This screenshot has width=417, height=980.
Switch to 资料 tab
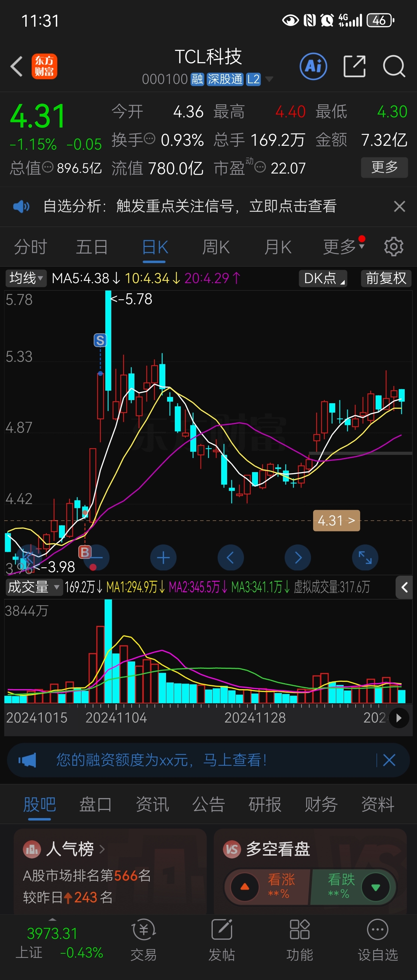point(377,804)
